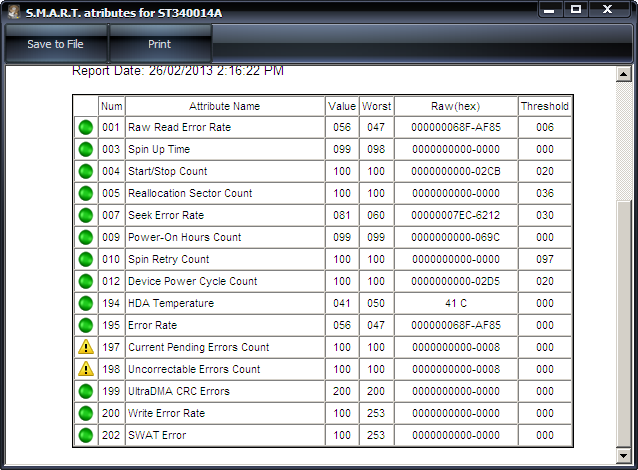The height and width of the screenshot is (470, 638).
Task: Click attribute number 194
Action: (x=111, y=303)
